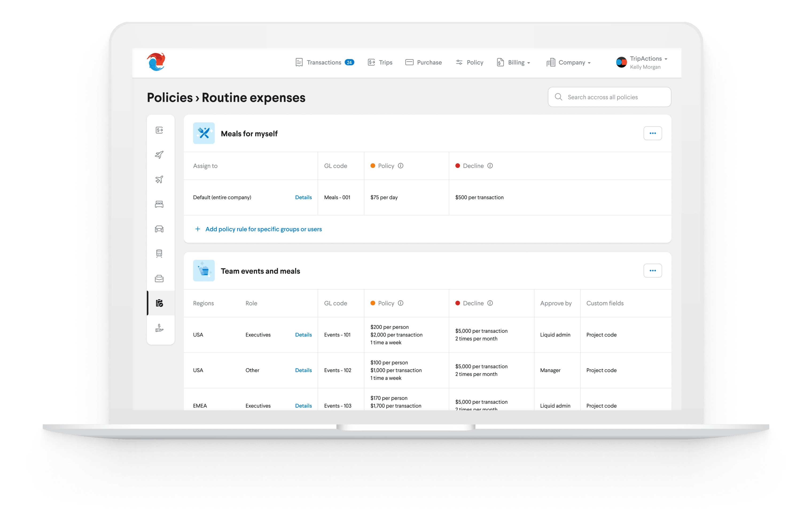Click the $75 per day policy value
This screenshot has height=518, width=812.
click(384, 198)
